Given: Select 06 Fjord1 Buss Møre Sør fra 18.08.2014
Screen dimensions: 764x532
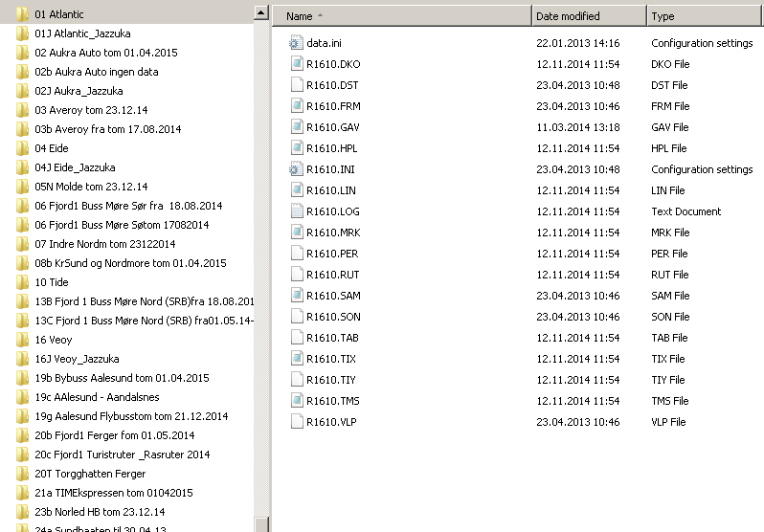Looking at the screenshot, I should (x=128, y=206).
